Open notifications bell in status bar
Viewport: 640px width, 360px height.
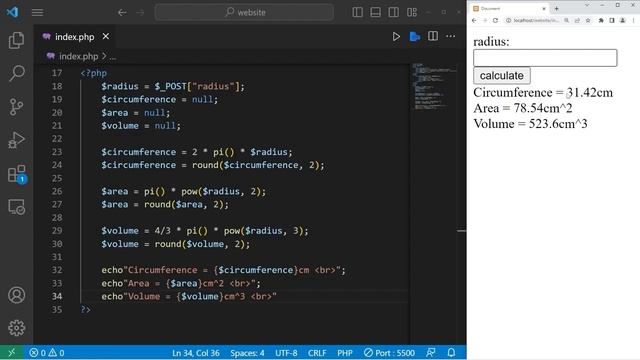(451, 353)
